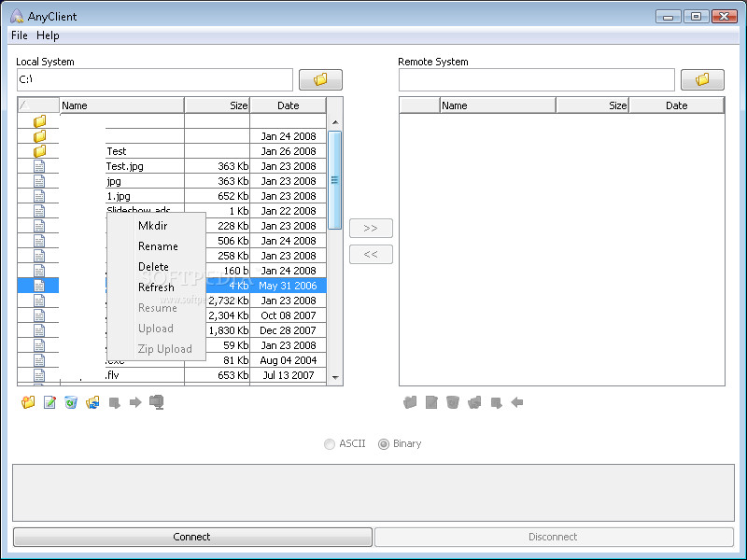The width and height of the screenshot is (747, 560).
Task: Click the file icon in the 81 Kb row
Action: (x=39, y=360)
